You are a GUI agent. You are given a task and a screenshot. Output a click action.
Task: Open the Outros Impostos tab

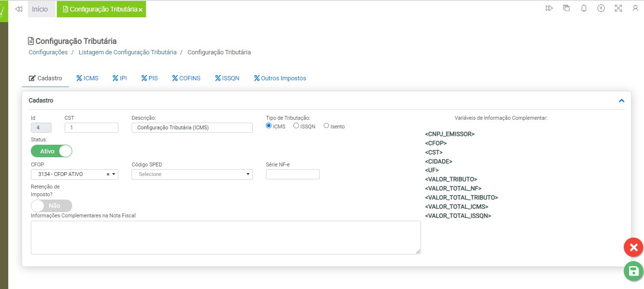coord(280,78)
